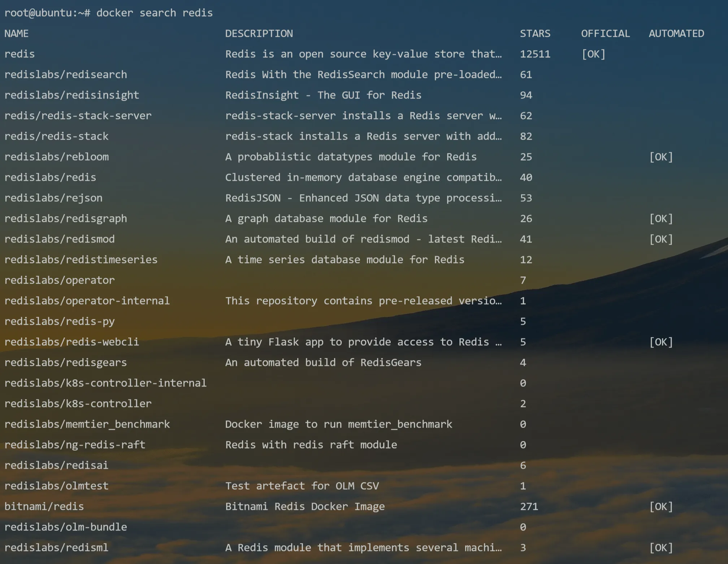This screenshot has width=728, height=564.
Task: Click the name redislabs/rejson
Action: pyautogui.click(x=53, y=198)
